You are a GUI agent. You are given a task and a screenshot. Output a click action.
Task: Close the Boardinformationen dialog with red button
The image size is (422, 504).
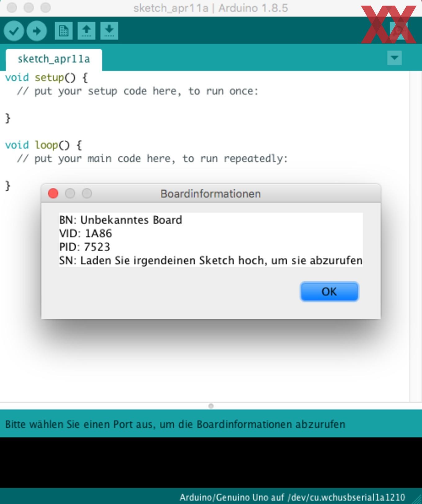(53, 193)
